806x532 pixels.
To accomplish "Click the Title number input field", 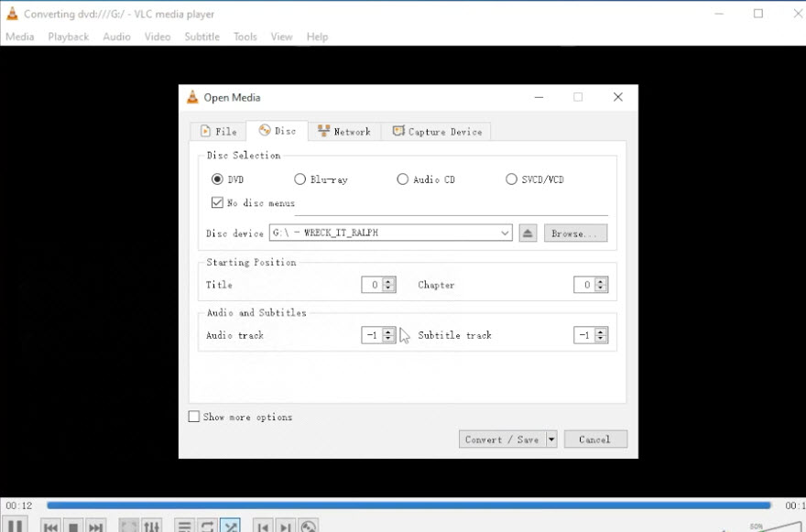I will point(372,285).
